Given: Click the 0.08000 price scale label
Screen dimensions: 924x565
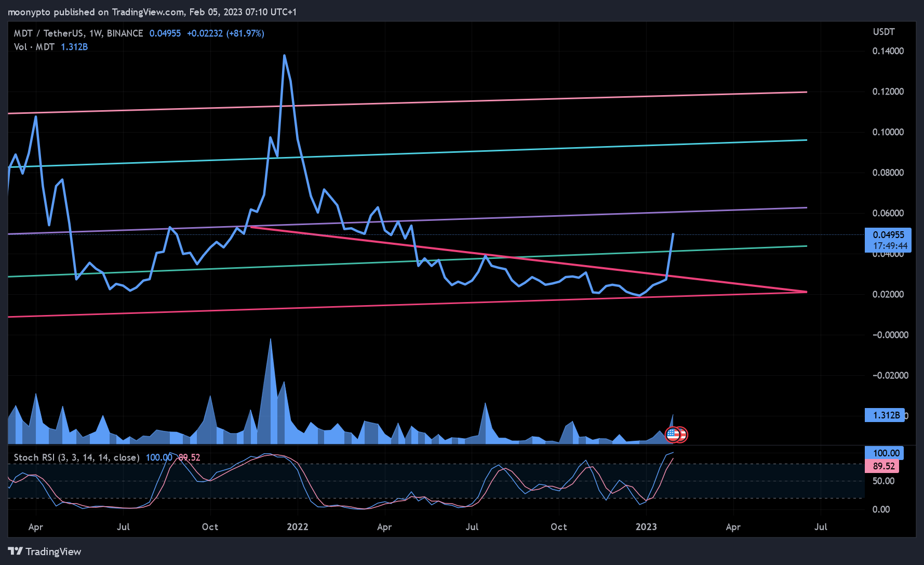Looking at the screenshot, I should tap(888, 173).
